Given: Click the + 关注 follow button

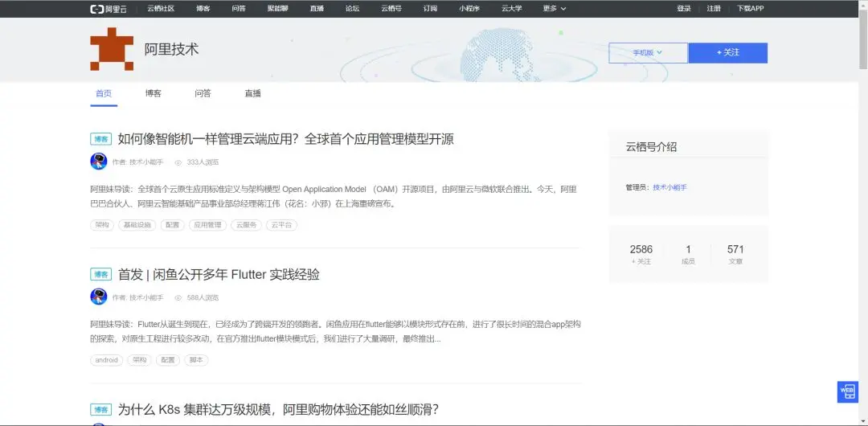Looking at the screenshot, I should click(x=728, y=52).
